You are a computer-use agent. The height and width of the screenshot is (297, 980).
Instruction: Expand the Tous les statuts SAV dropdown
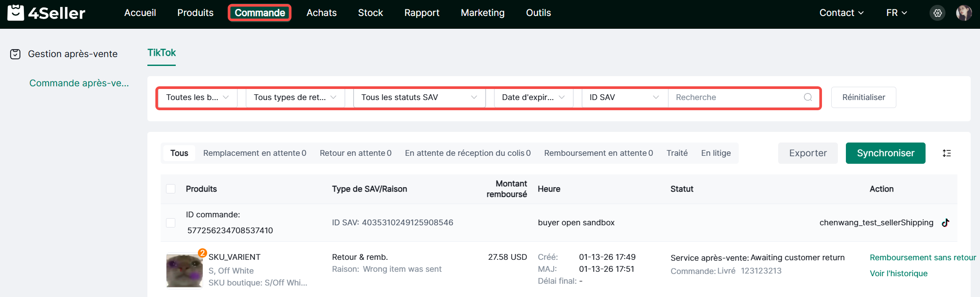(419, 97)
